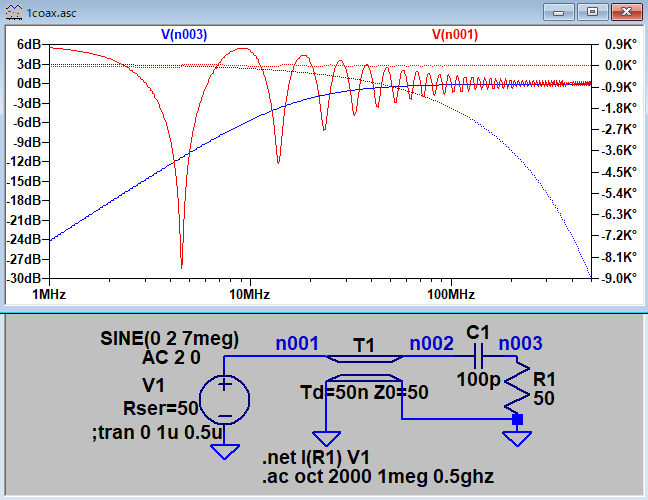Click ground symbol under R1

pyautogui.click(x=517, y=438)
